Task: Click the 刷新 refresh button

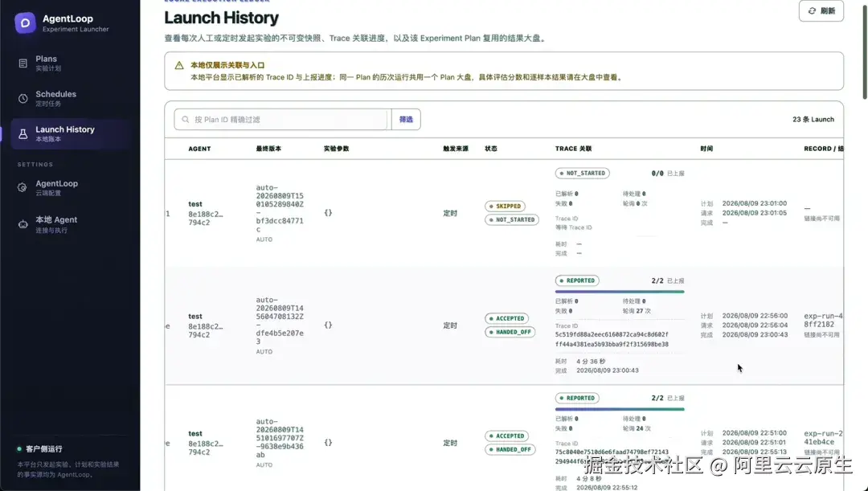Action: [821, 11]
